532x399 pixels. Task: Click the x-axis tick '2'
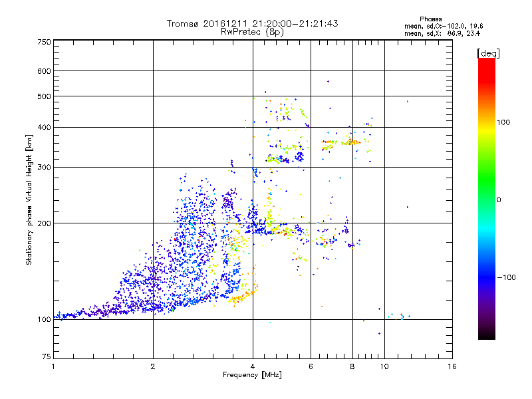coord(153,366)
